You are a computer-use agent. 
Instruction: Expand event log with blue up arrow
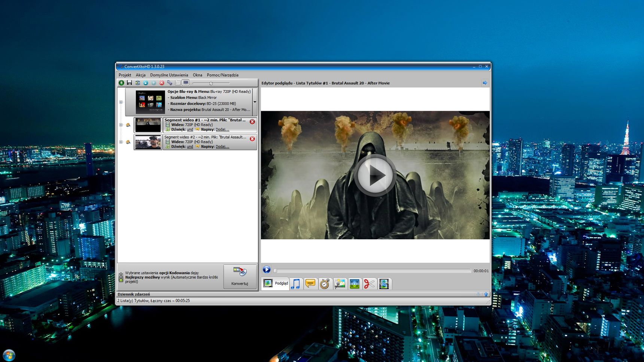pyautogui.click(x=486, y=294)
